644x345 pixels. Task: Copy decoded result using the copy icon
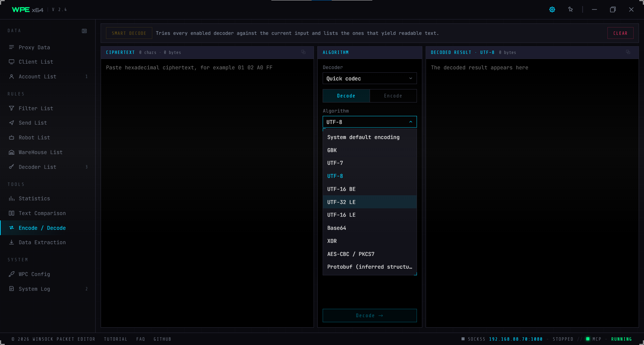point(628,52)
